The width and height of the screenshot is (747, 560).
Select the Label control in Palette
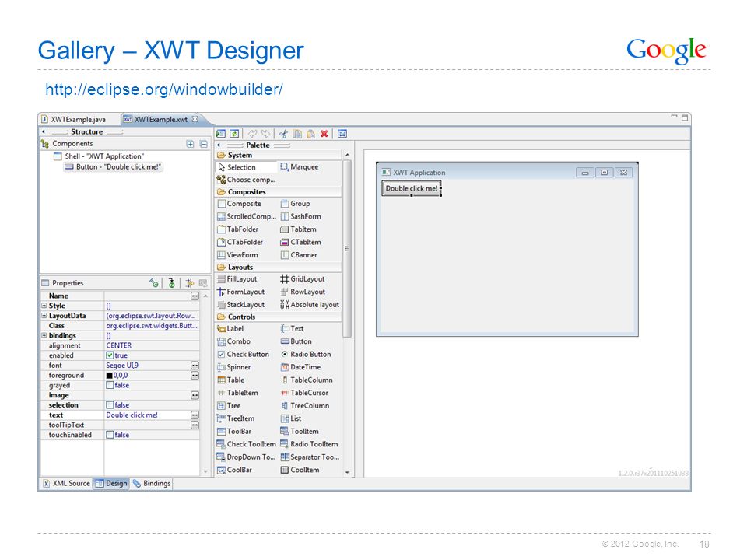point(230,328)
